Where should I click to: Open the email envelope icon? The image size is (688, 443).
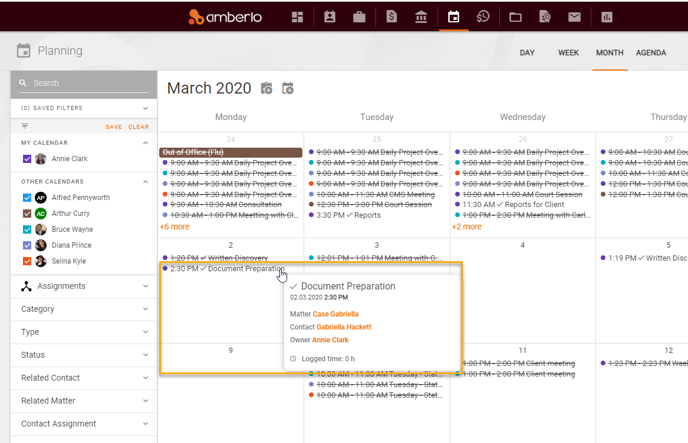point(574,17)
